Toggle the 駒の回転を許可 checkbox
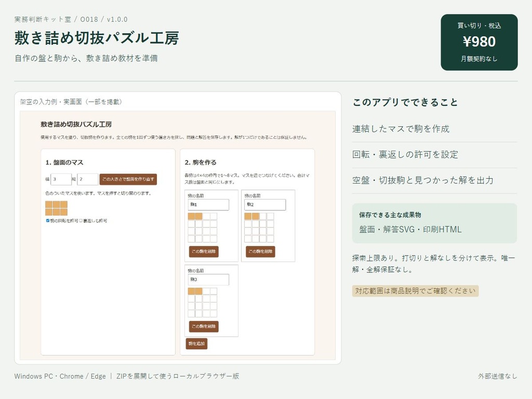 coord(48,220)
